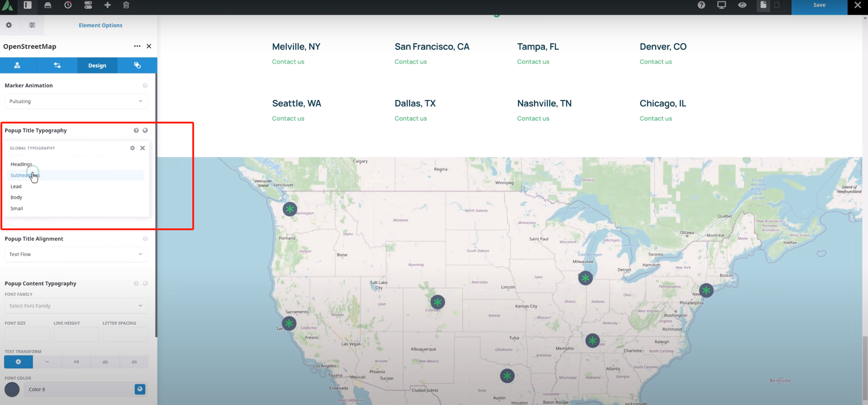Viewport: 868px width, 405px height.
Task: Click the help question mark in top bar
Action: coord(701,5)
